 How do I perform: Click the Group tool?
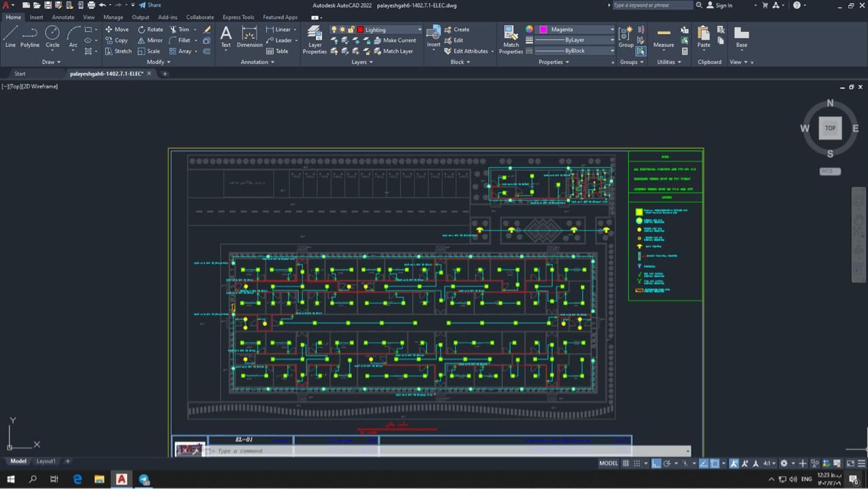626,37
